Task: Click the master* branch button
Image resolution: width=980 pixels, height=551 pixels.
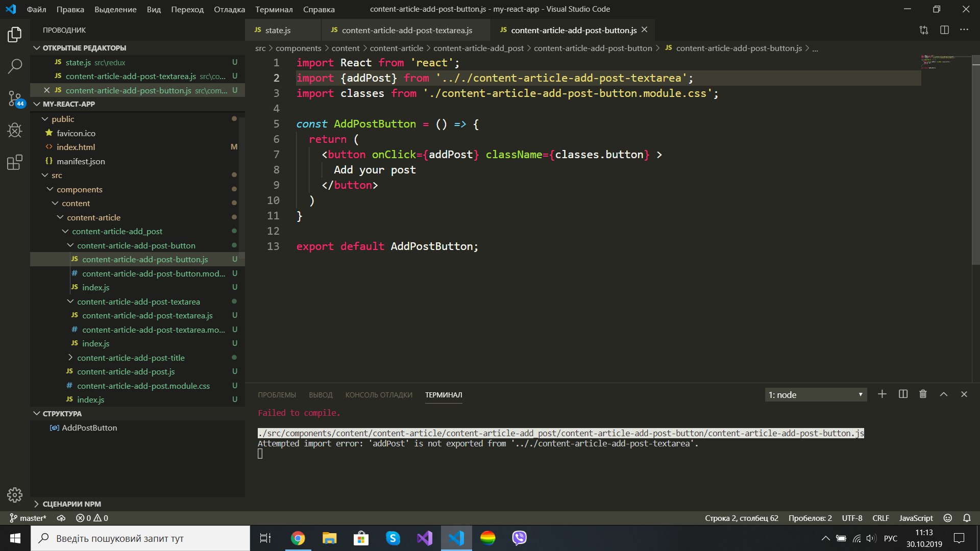Action: [x=28, y=518]
